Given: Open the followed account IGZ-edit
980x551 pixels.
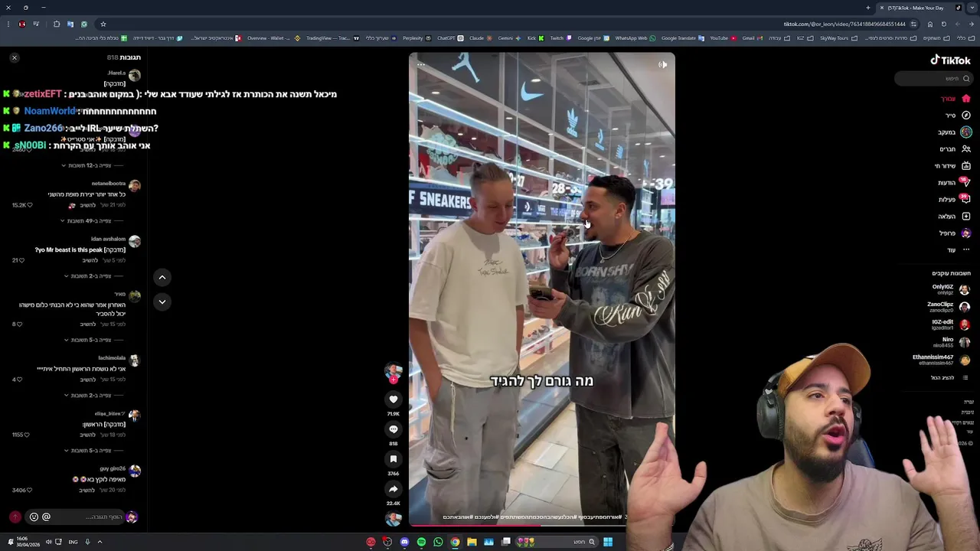Looking at the screenshot, I should (950, 324).
